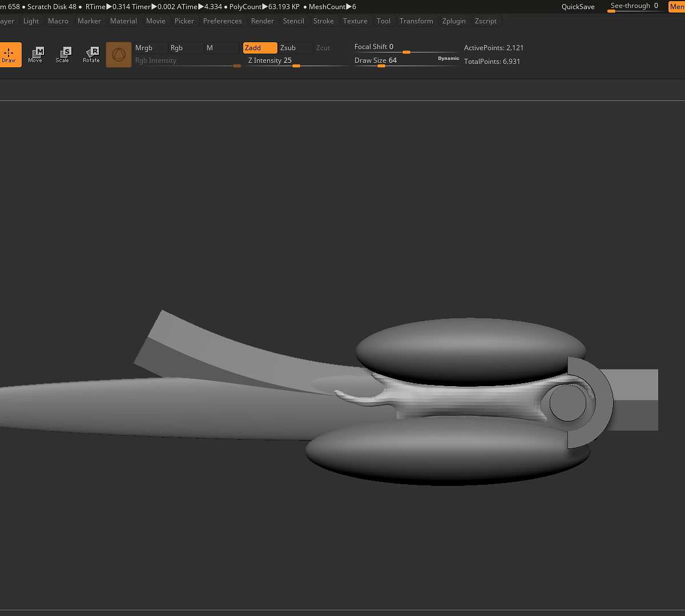Screen dimensions: 685x616
Task: Click the Scratch Disk 48 status
Action: tap(52, 7)
